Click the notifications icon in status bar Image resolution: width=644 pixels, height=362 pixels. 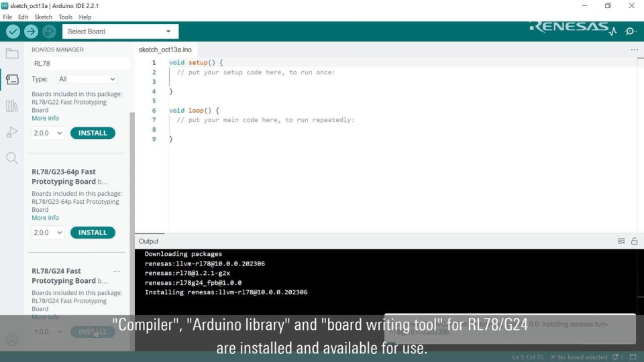pyautogui.click(x=618, y=357)
